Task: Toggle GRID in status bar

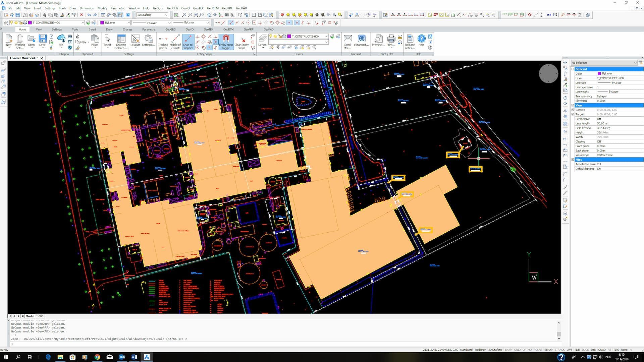Action: 517,350
